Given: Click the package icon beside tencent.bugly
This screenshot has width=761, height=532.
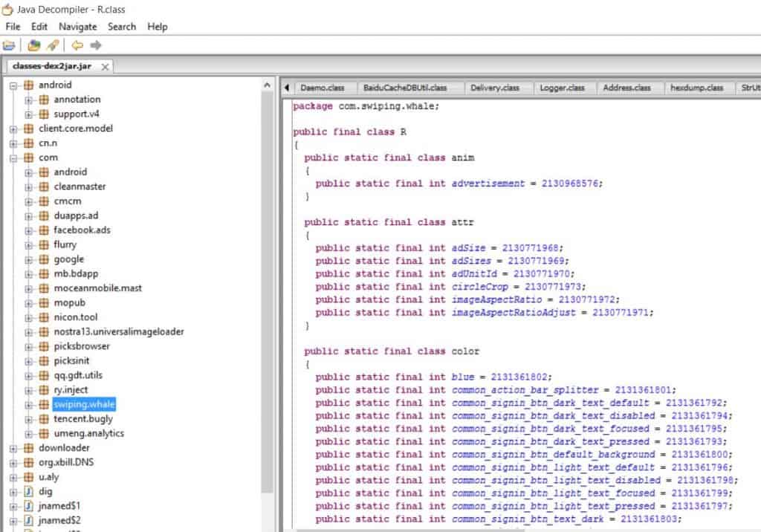Looking at the screenshot, I should point(44,419).
